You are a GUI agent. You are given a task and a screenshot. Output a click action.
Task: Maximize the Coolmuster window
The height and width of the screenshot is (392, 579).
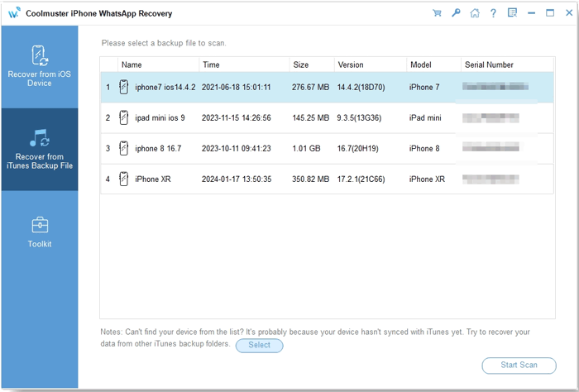tap(550, 13)
